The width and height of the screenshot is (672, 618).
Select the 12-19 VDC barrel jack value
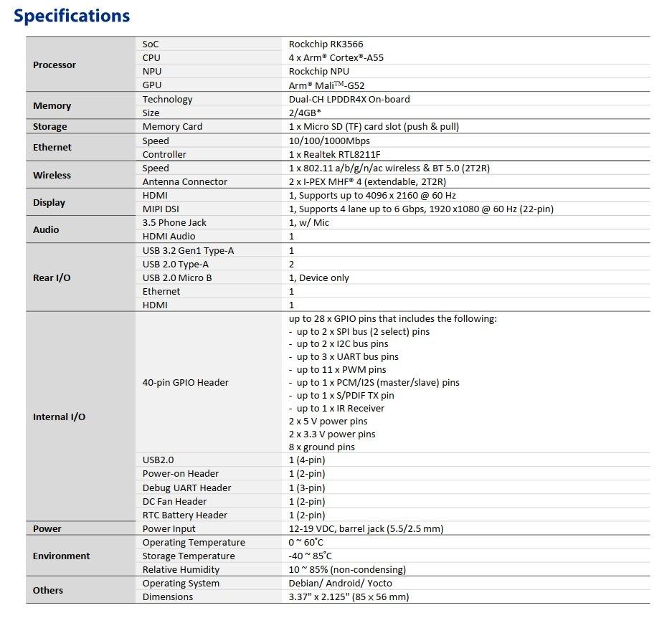[366, 529]
